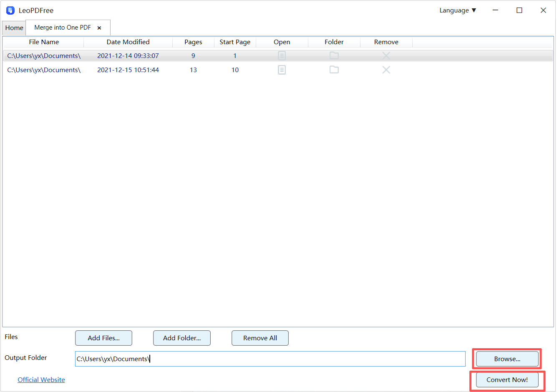Click the Add Files... button

tap(103, 338)
